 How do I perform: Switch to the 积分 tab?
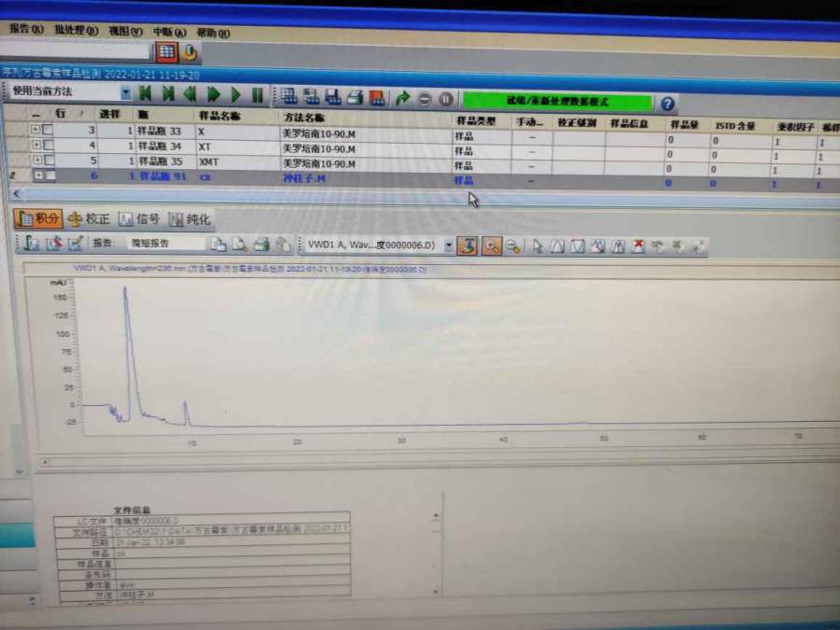click(x=38, y=218)
